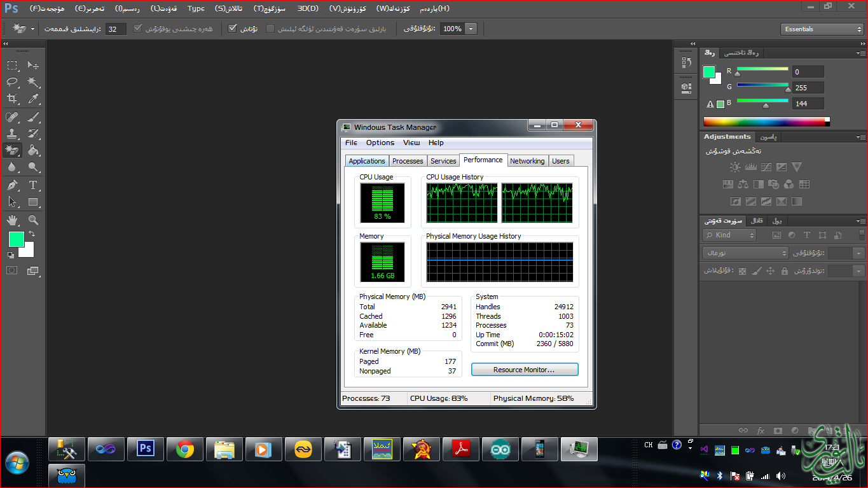Select the Eyedropper tool
Viewport: 868px width, 488px height.
[x=33, y=99]
